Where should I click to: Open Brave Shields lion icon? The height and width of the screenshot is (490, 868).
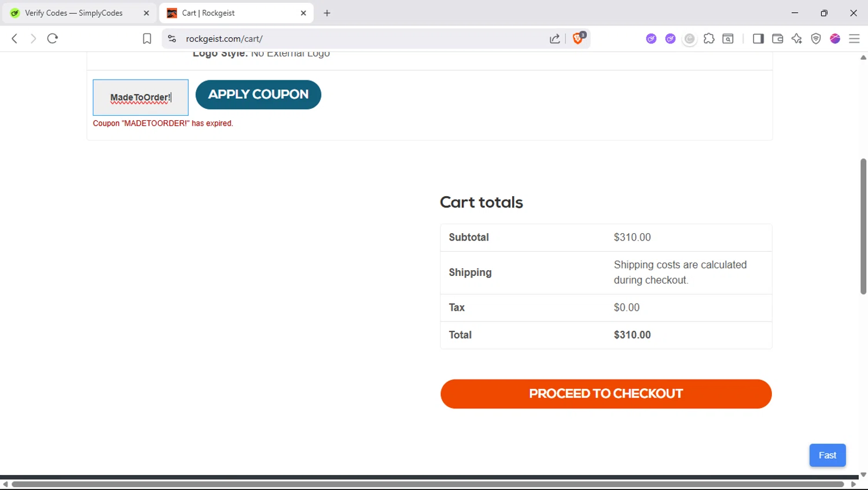(579, 38)
